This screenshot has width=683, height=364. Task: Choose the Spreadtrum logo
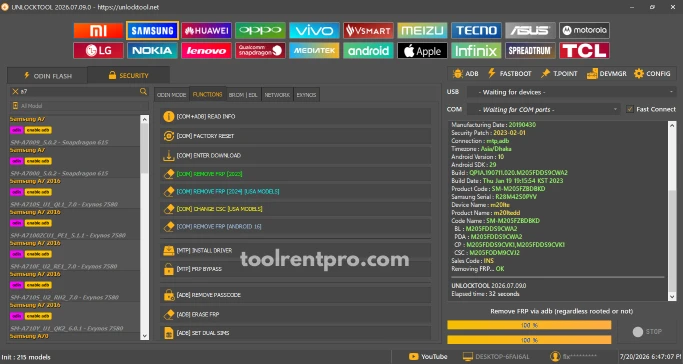[531, 51]
